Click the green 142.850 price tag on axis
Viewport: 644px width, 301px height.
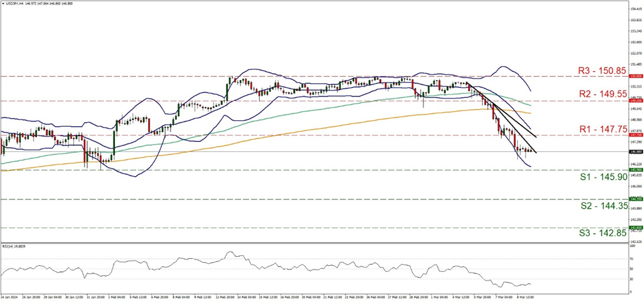coord(635,228)
